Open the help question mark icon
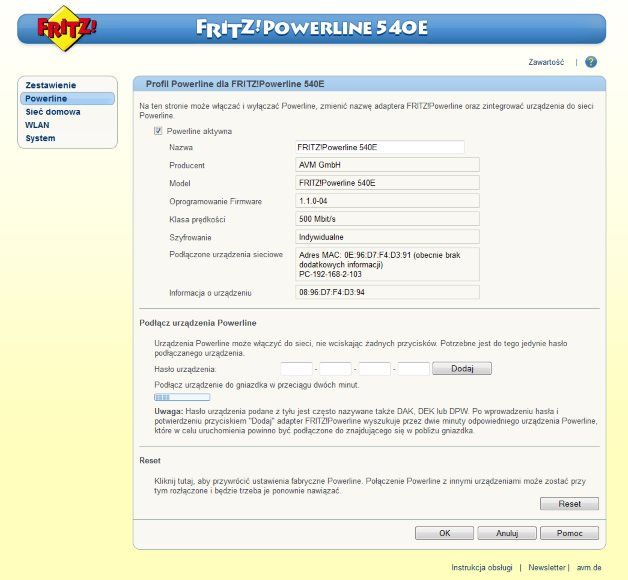Image resolution: width=628 pixels, height=580 pixels. (591, 62)
